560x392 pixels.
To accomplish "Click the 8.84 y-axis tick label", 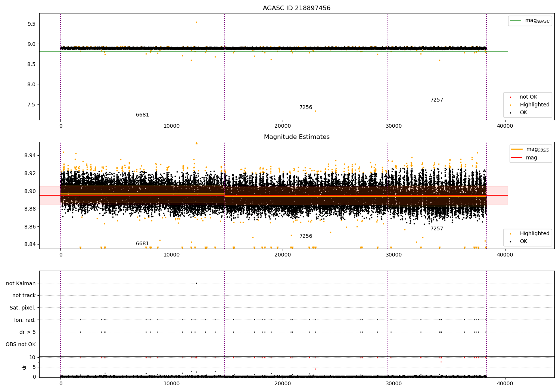I will tap(30, 245).
